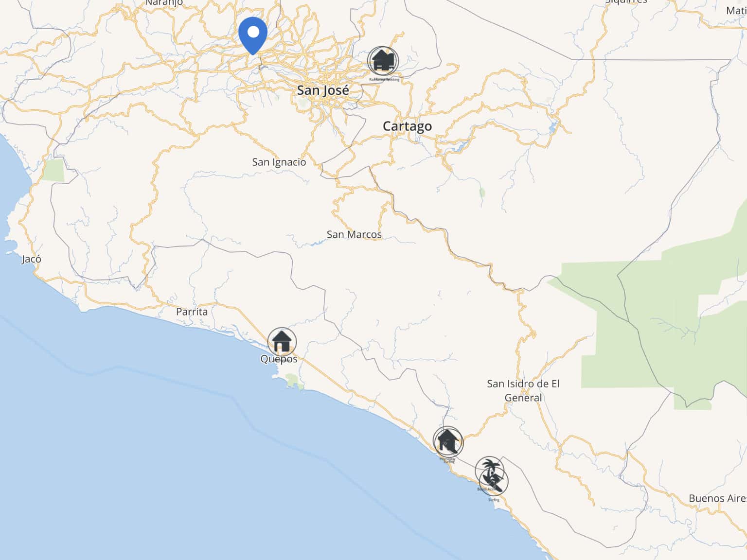Screen dimensions: 747x560
Task: Click the green park area below Quepos
Action: tap(293, 381)
